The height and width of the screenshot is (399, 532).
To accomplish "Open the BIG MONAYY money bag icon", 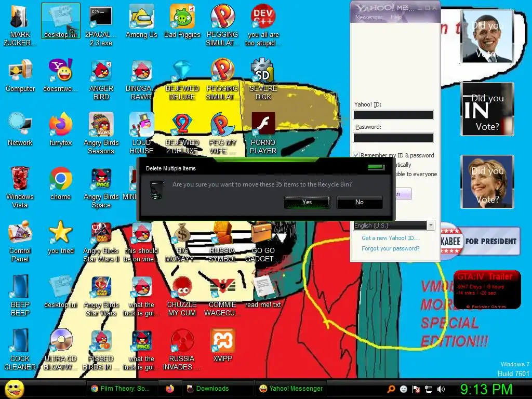I will [x=182, y=242].
